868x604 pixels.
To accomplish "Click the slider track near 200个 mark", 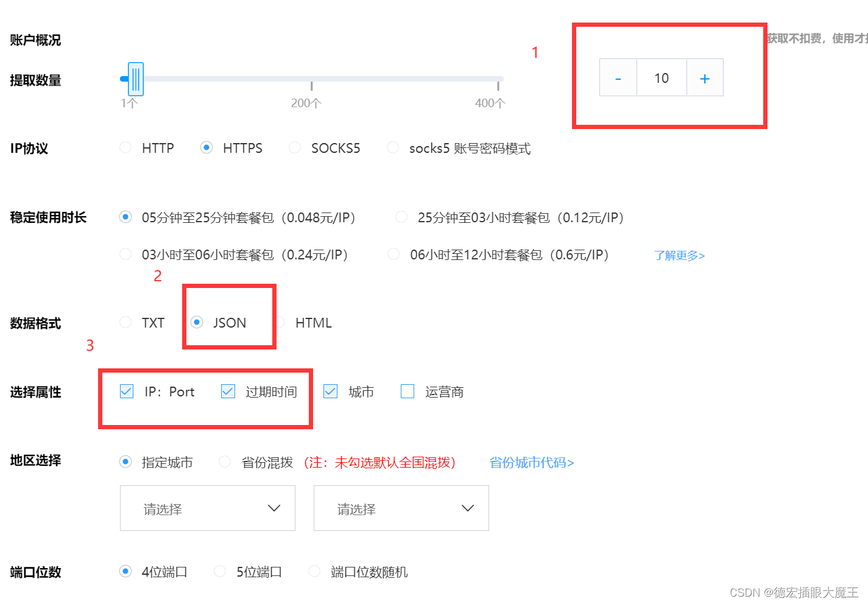I will pos(311,79).
